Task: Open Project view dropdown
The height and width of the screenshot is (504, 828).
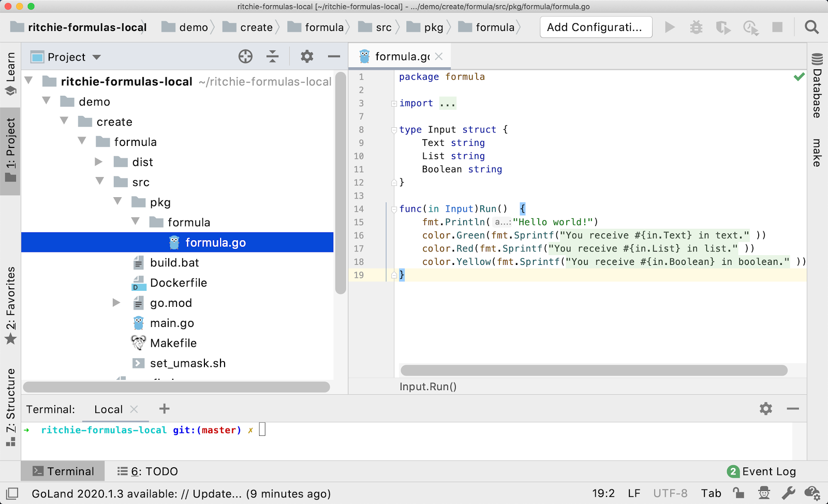Action: [x=97, y=57]
